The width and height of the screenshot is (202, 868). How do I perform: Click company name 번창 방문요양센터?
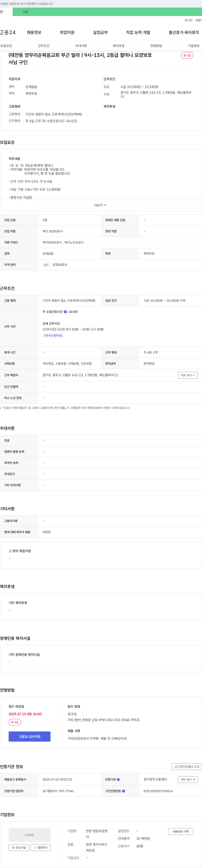(97, 834)
